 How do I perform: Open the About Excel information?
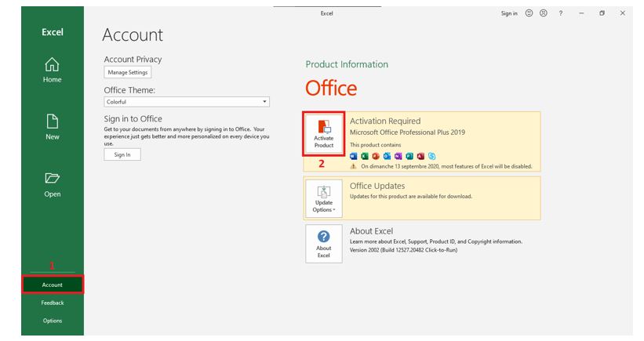(x=324, y=245)
